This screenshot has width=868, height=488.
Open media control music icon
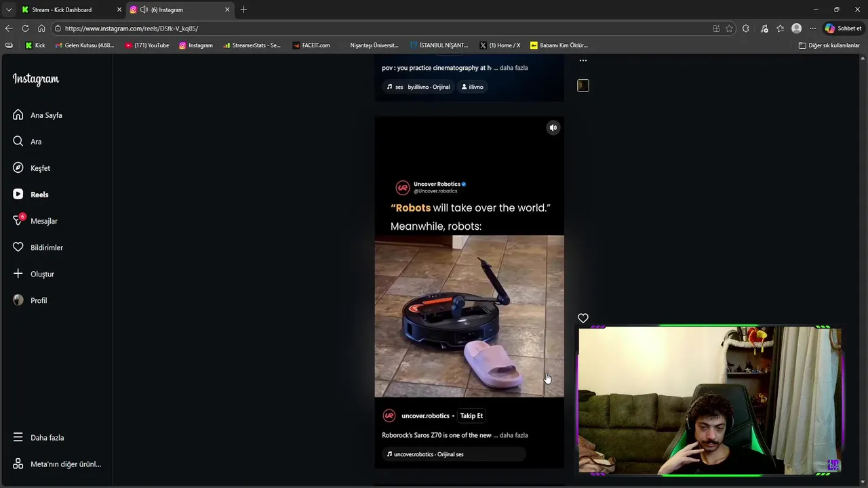point(764,28)
